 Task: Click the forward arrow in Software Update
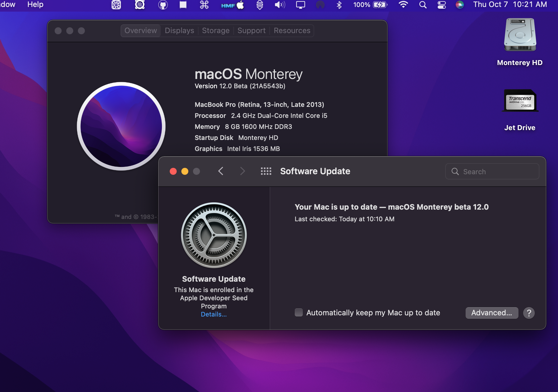coord(243,171)
